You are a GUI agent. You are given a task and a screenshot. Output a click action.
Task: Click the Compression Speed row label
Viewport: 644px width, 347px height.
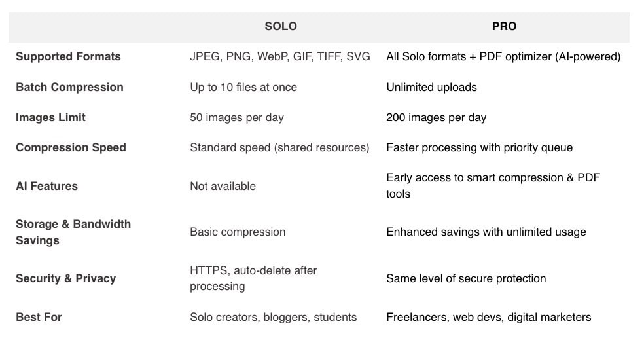click(x=71, y=147)
